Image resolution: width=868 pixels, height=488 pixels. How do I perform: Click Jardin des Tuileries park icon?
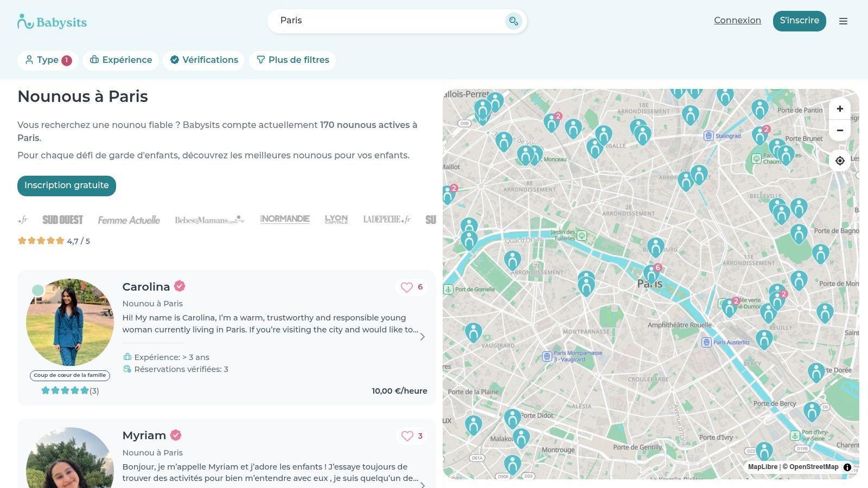click(582, 235)
